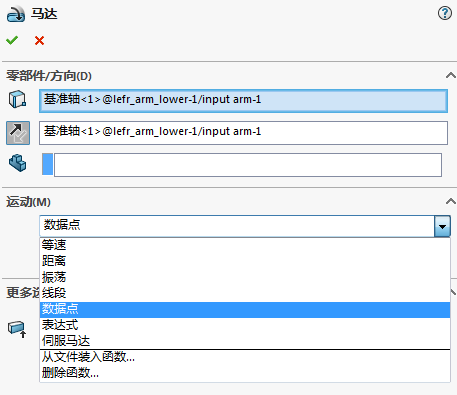Screen dimensions: 457x395
Task: Cancel motor dialog with red X
Action: coord(39,41)
